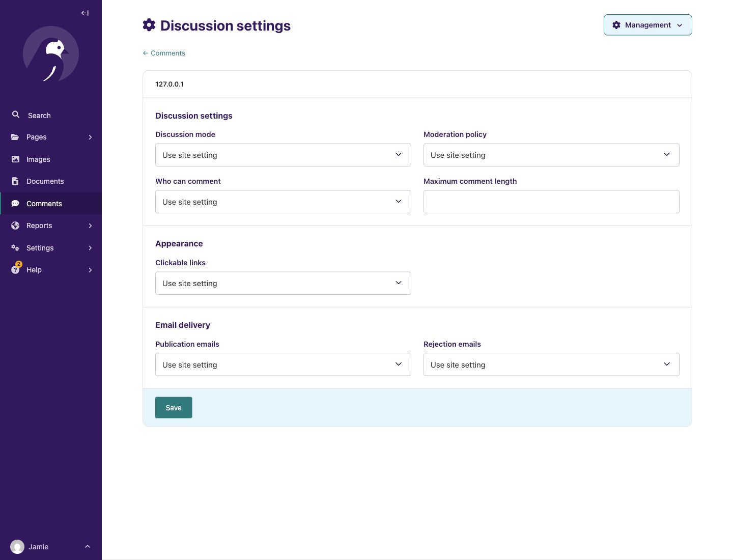The width and height of the screenshot is (733, 560).
Task: Open the Moderation policy dropdown
Action: (551, 155)
